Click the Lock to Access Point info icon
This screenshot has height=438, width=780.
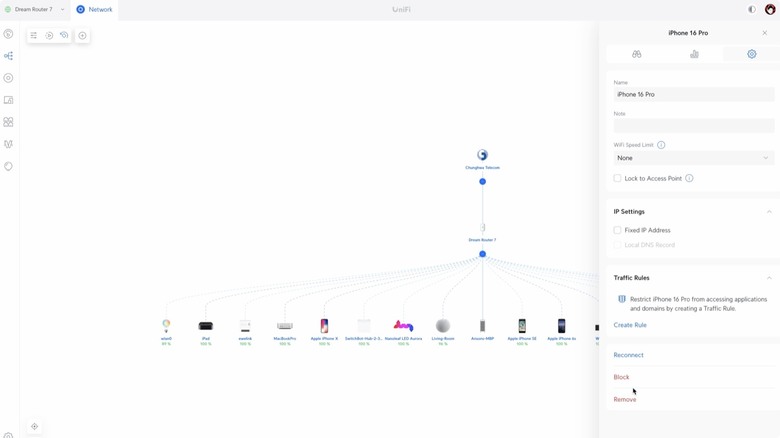[689, 178]
